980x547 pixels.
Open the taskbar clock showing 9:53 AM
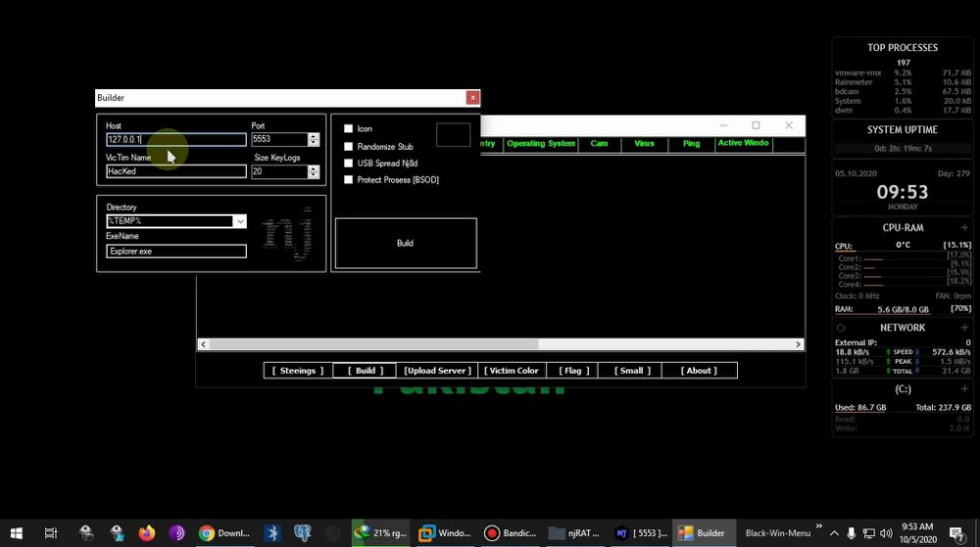point(917,533)
